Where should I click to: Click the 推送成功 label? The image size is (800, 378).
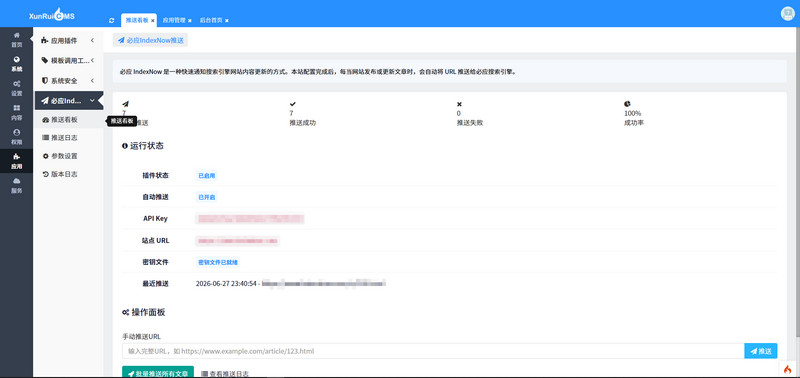coord(303,123)
